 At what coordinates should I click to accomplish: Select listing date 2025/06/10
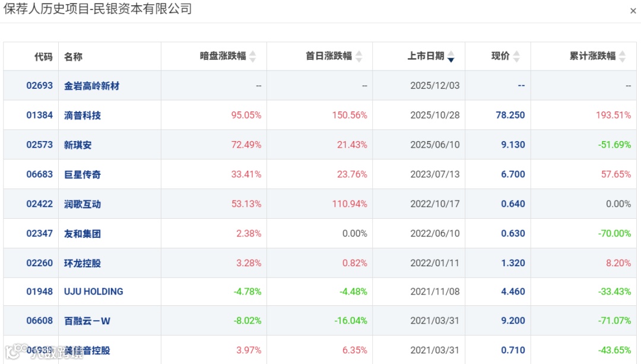pyautogui.click(x=435, y=145)
